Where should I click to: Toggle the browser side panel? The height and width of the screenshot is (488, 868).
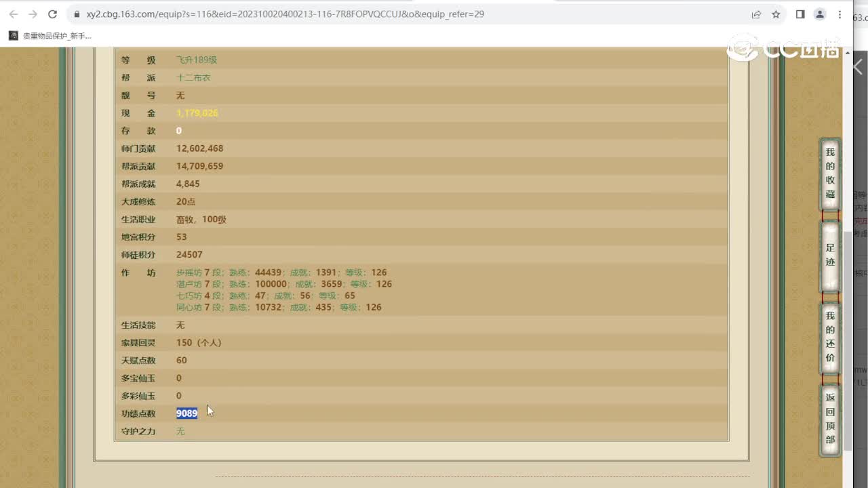800,14
